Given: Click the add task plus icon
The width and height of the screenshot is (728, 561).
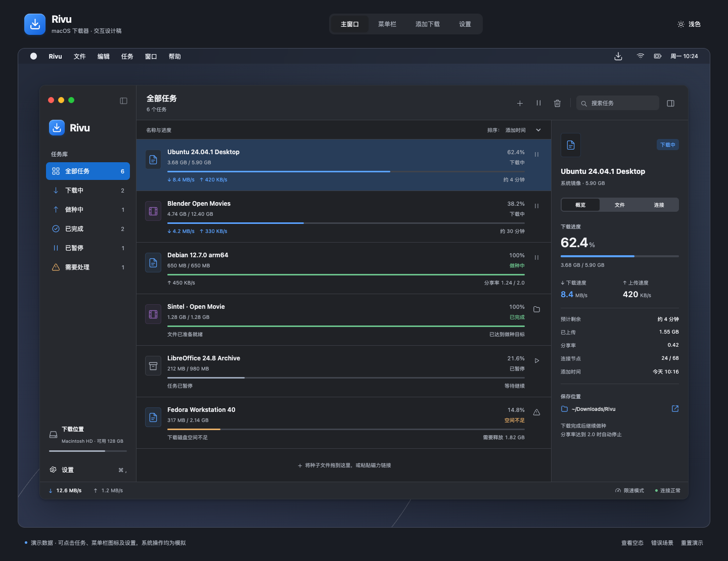Looking at the screenshot, I should point(520,103).
